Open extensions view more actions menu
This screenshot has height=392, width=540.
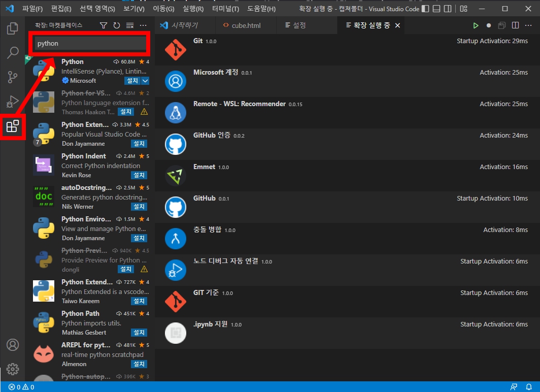pyautogui.click(x=143, y=25)
